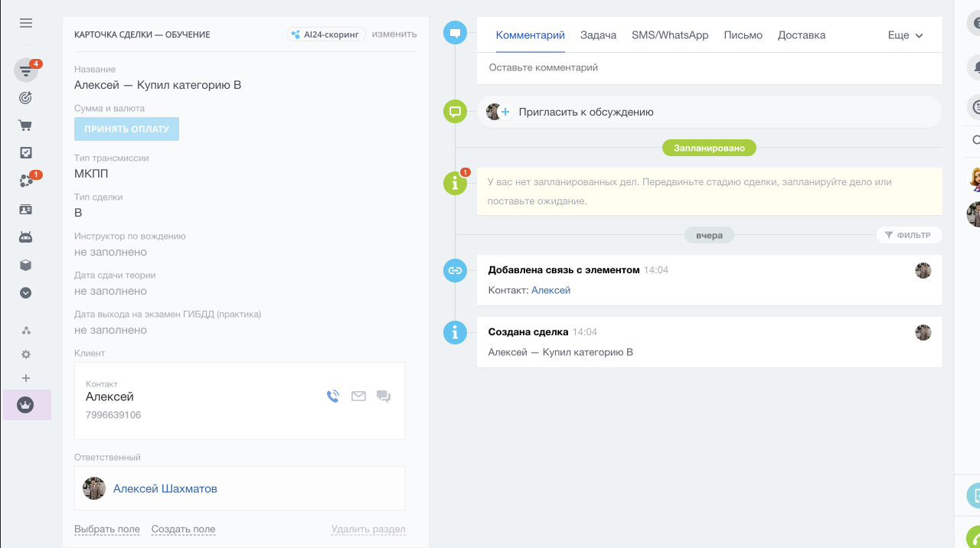980x548 pixels.
Task: Click the responsible person's avatar photo
Action: pos(94,488)
